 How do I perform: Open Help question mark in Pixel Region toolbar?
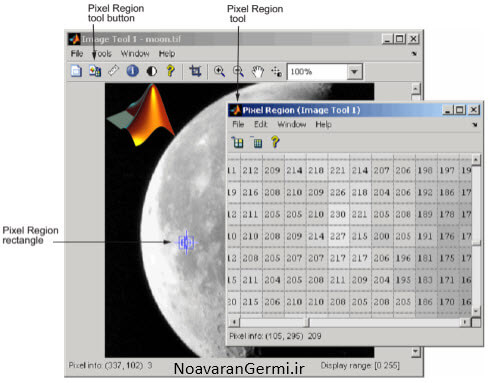[275, 142]
